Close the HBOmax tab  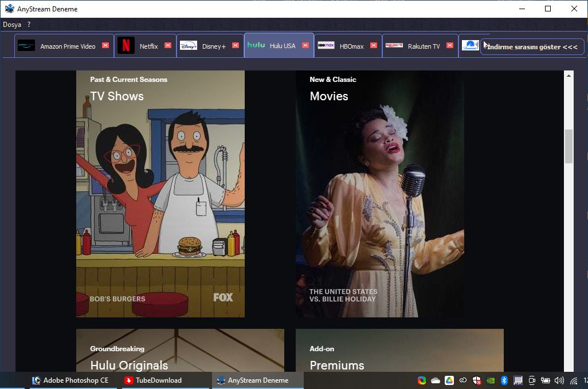point(374,45)
